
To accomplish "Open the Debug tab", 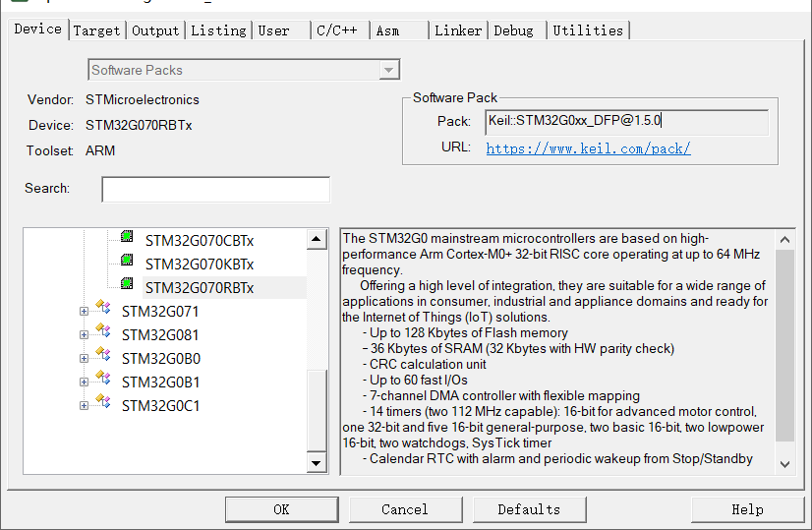I will (513, 30).
